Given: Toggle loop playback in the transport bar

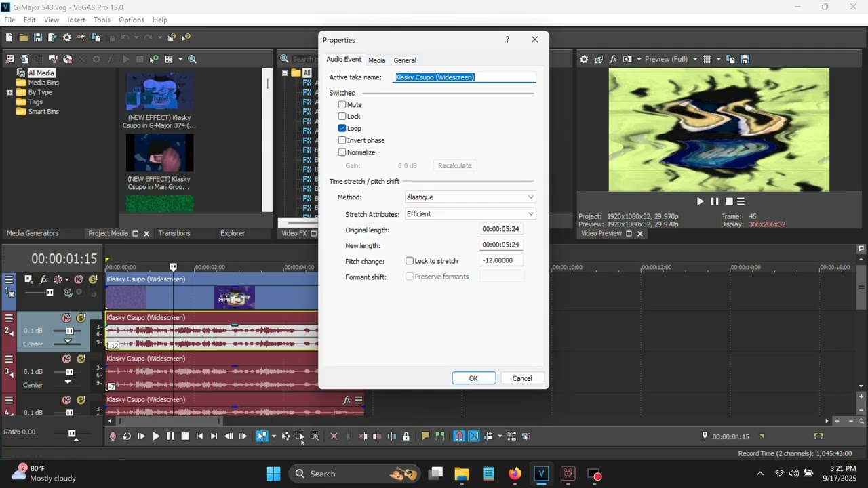Looking at the screenshot, I should point(127,436).
